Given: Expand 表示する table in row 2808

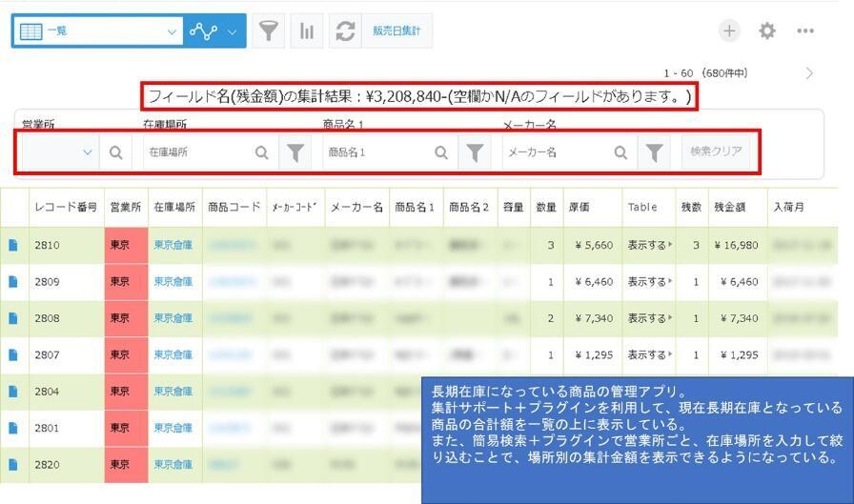Looking at the screenshot, I should [x=649, y=318].
